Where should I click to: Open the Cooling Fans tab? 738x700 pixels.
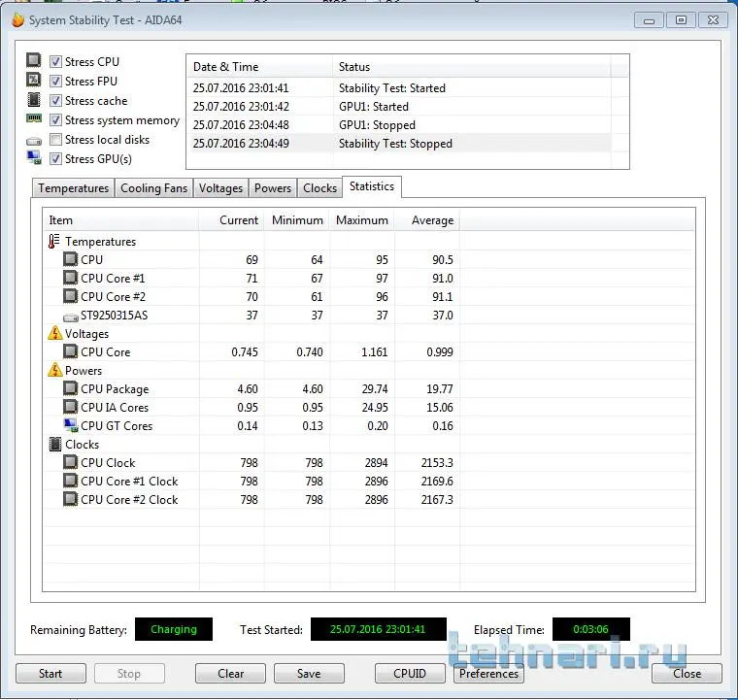(153, 188)
